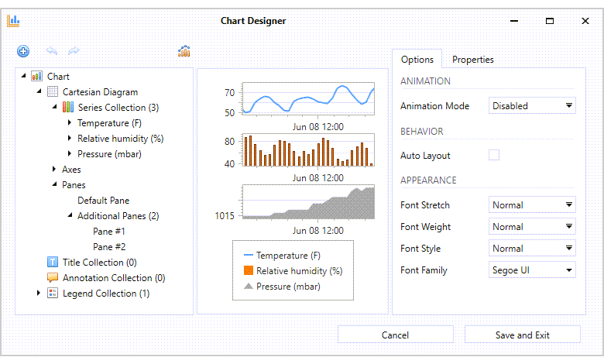
Task: Click the Save and Exit button
Action: 523,335
